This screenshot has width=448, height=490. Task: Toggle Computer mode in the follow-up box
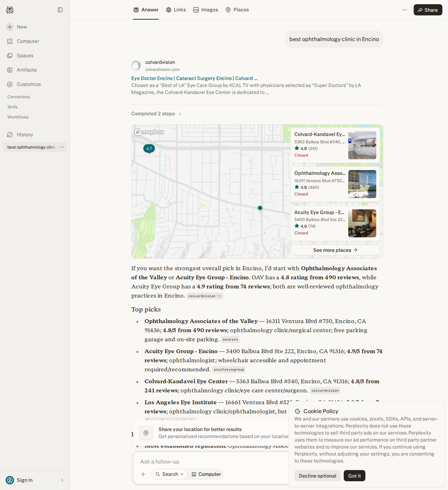[206, 474]
